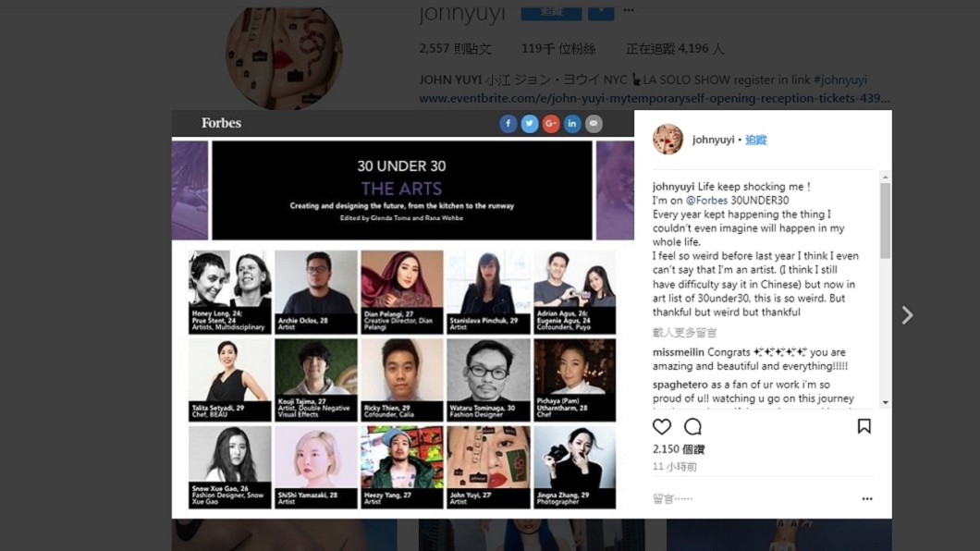Expand the suggestions dropdown beside the follow button

pos(601,13)
